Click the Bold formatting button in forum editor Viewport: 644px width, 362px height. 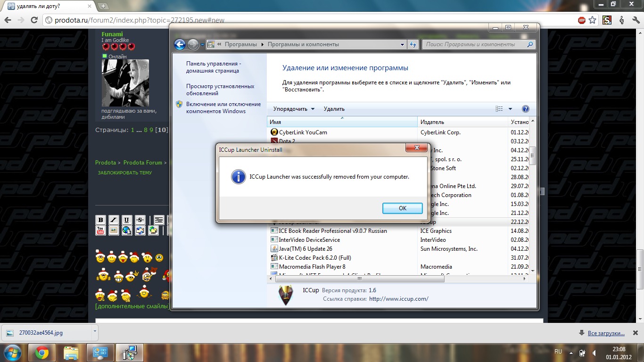click(x=100, y=220)
